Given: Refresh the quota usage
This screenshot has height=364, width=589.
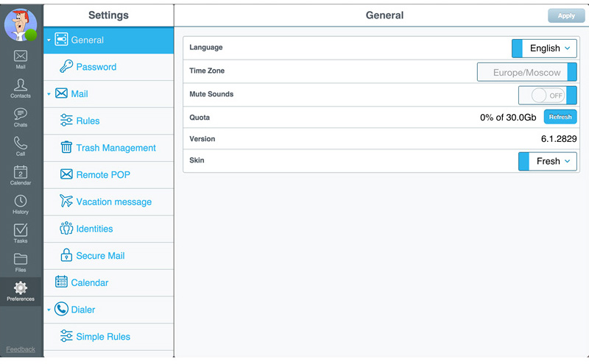Looking at the screenshot, I should (560, 117).
